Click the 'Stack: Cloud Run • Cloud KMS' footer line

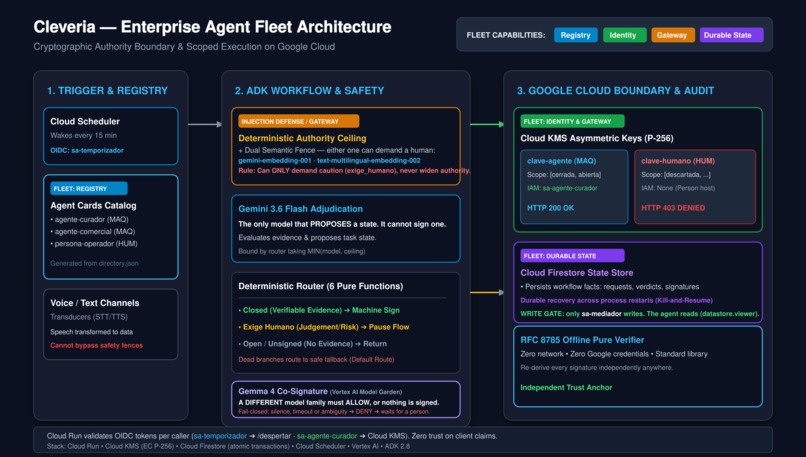tap(228, 446)
